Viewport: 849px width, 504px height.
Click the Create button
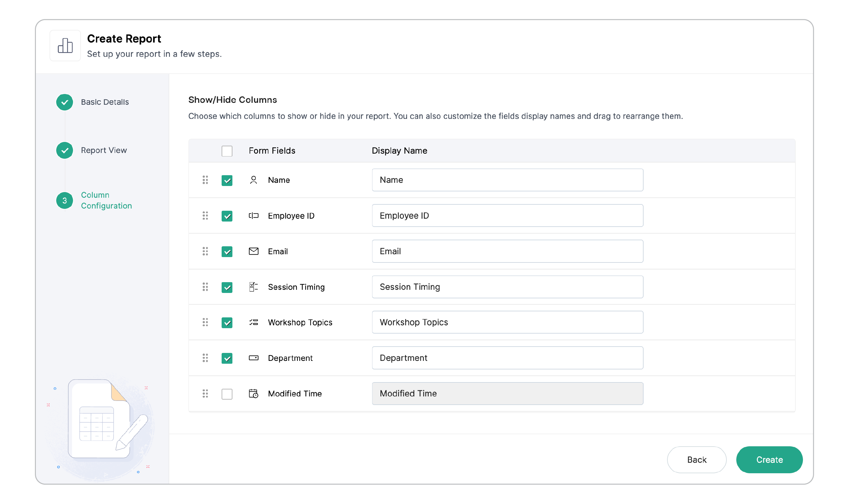[769, 460]
